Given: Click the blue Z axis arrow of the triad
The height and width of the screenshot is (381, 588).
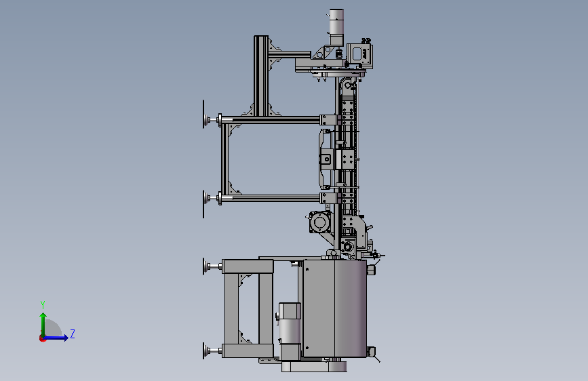Looking at the screenshot, I should click(x=56, y=338).
